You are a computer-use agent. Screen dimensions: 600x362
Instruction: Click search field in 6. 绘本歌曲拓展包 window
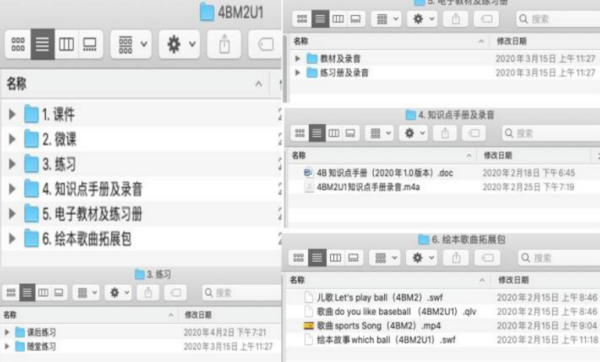[x=559, y=258]
